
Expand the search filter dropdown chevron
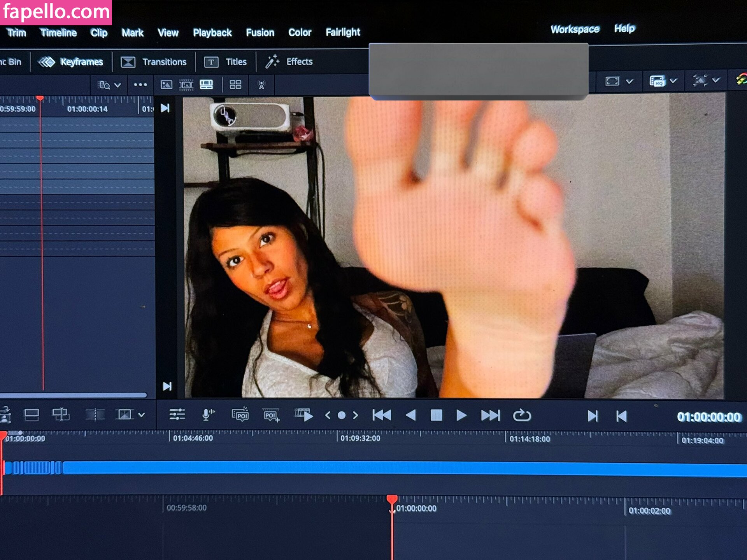click(x=117, y=85)
